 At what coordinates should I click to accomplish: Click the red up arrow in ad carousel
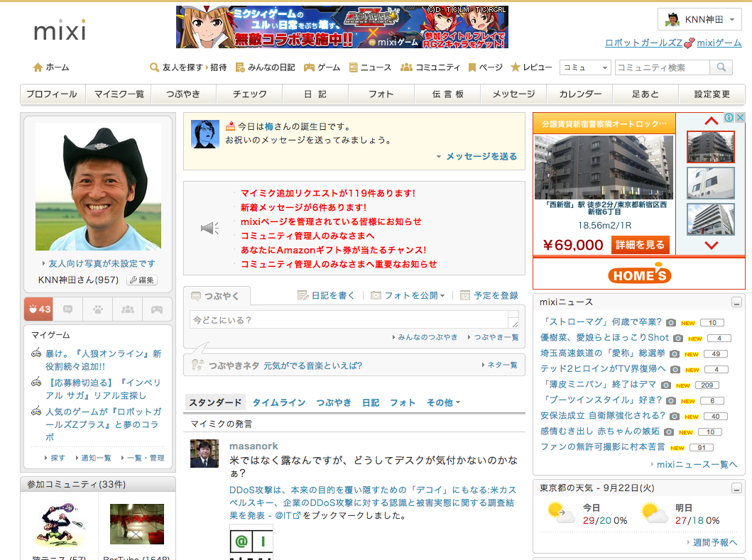click(x=712, y=121)
